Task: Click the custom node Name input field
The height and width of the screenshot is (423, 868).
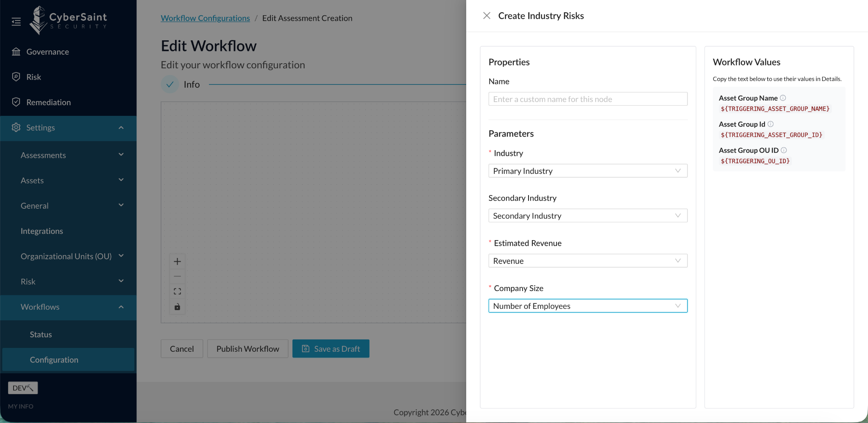Action: click(x=588, y=99)
